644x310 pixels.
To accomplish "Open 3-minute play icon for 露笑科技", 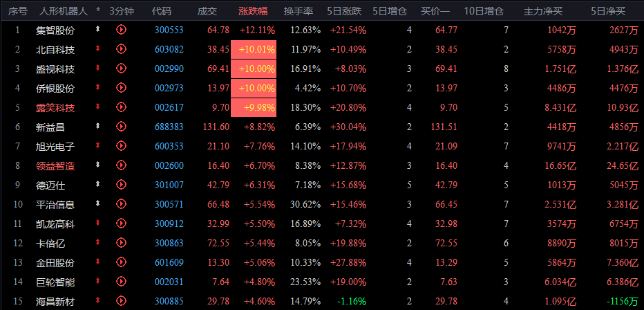I will [x=121, y=107].
